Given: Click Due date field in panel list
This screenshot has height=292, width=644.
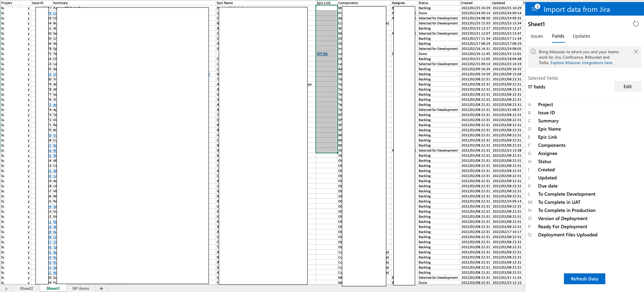Looking at the screenshot, I should 548,186.
